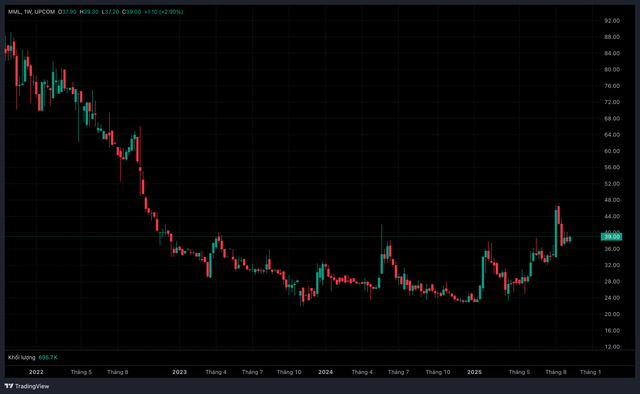
Task: Click the green 39.00 current price tag
Action: point(611,236)
